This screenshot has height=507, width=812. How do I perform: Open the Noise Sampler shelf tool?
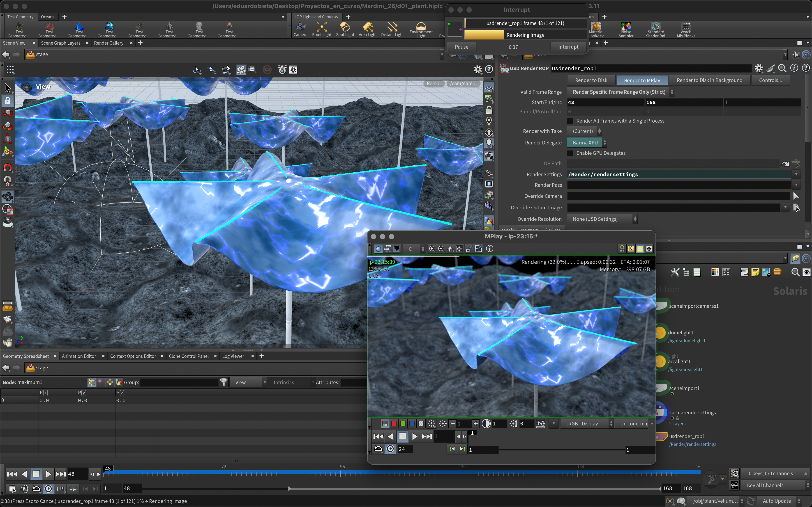[x=626, y=29]
